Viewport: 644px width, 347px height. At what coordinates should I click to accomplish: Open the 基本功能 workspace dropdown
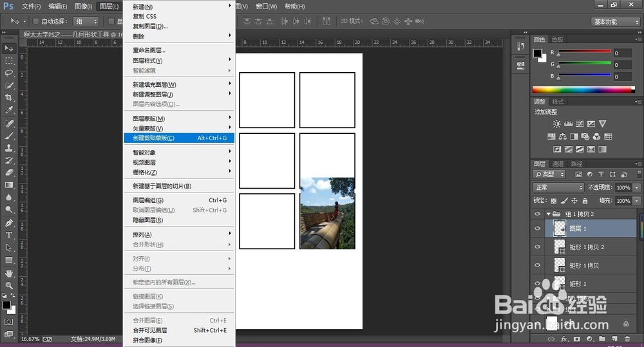click(615, 22)
